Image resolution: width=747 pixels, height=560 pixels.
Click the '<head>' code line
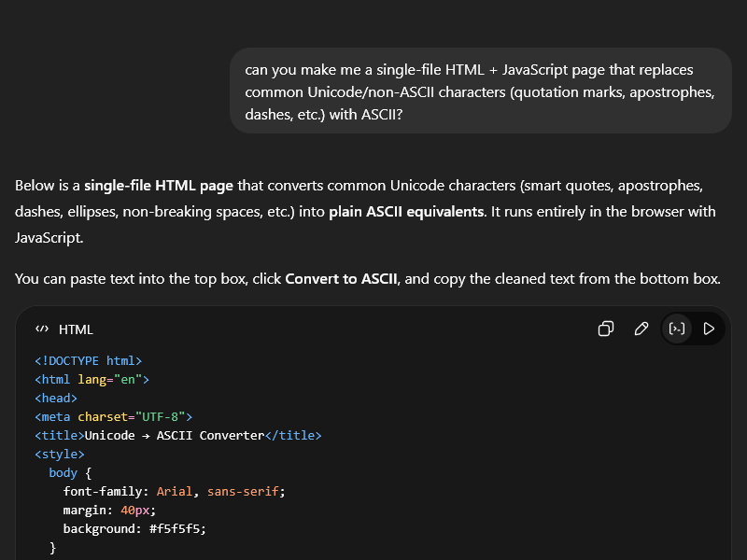coord(56,399)
